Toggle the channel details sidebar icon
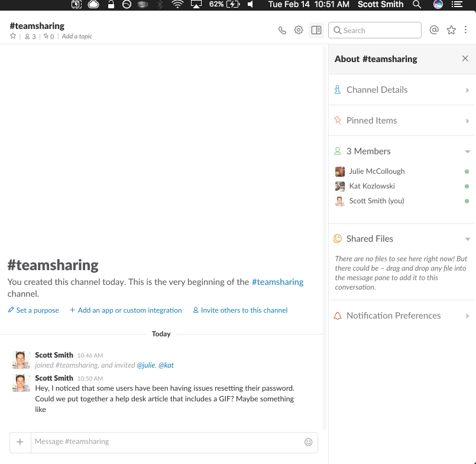 pos(316,30)
